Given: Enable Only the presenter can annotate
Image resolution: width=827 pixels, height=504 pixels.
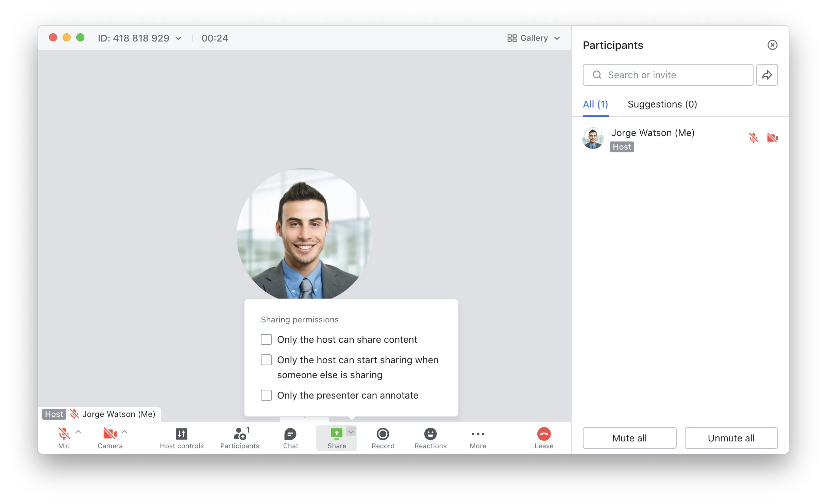Looking at the screenshot, I should click(266, 395).
